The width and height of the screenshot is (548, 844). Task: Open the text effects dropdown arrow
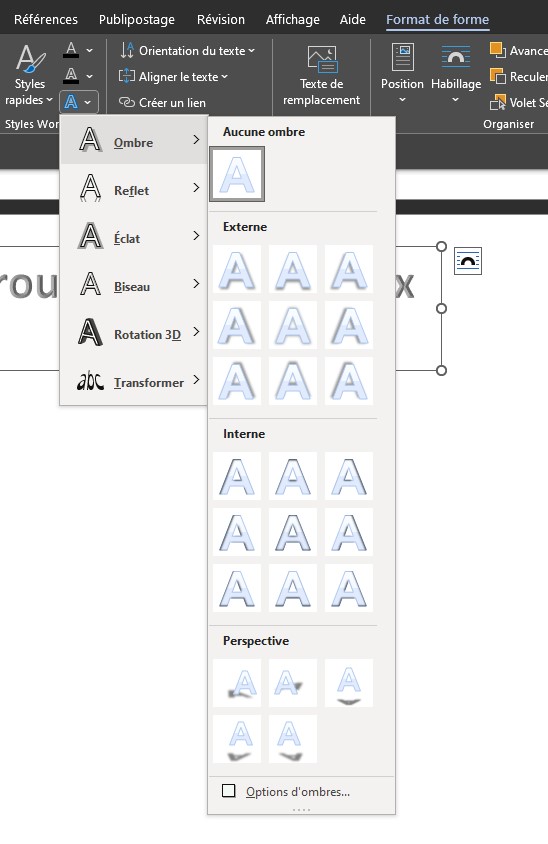[x=88, y=102]
